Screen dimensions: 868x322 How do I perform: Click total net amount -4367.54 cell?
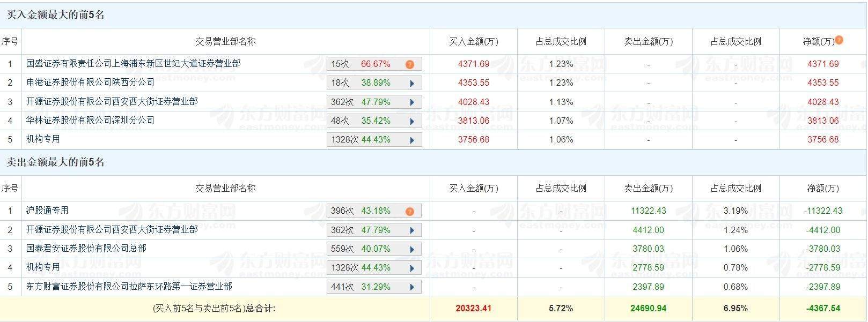(x=823, y=309)
